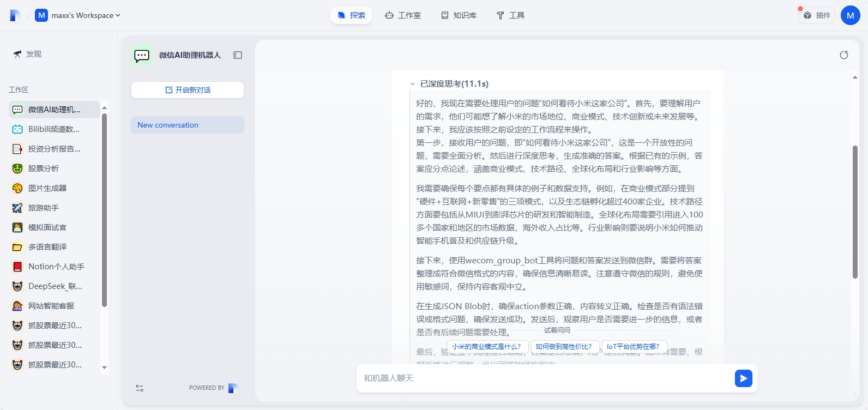Click the user avatar M in the top bar

click(851, 15)
